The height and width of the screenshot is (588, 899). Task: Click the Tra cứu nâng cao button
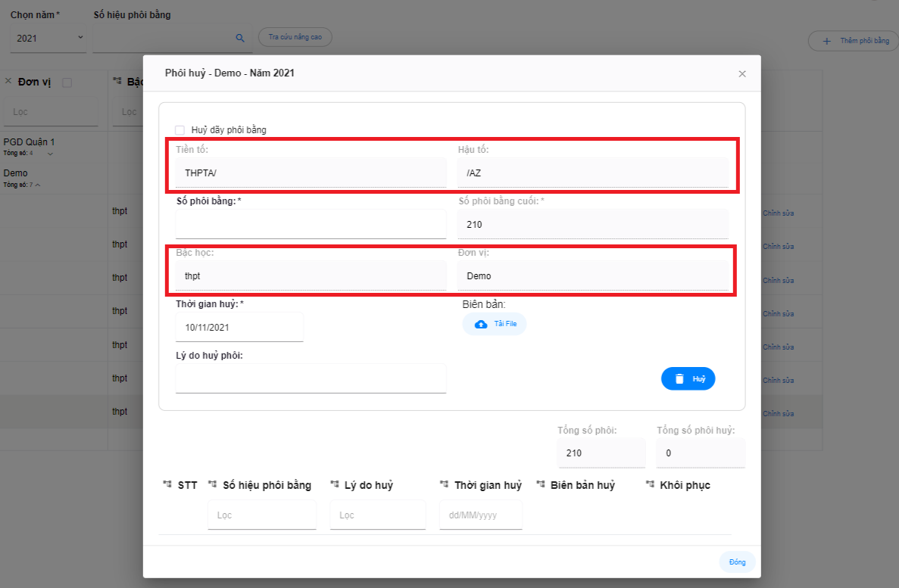pyautogui.click(x=295, y=37)
